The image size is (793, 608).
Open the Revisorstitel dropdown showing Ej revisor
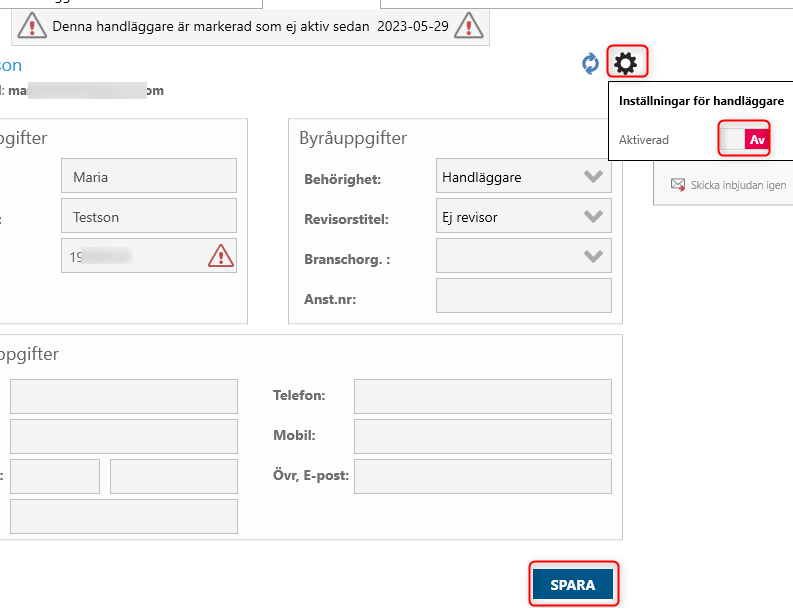point(523,216)
